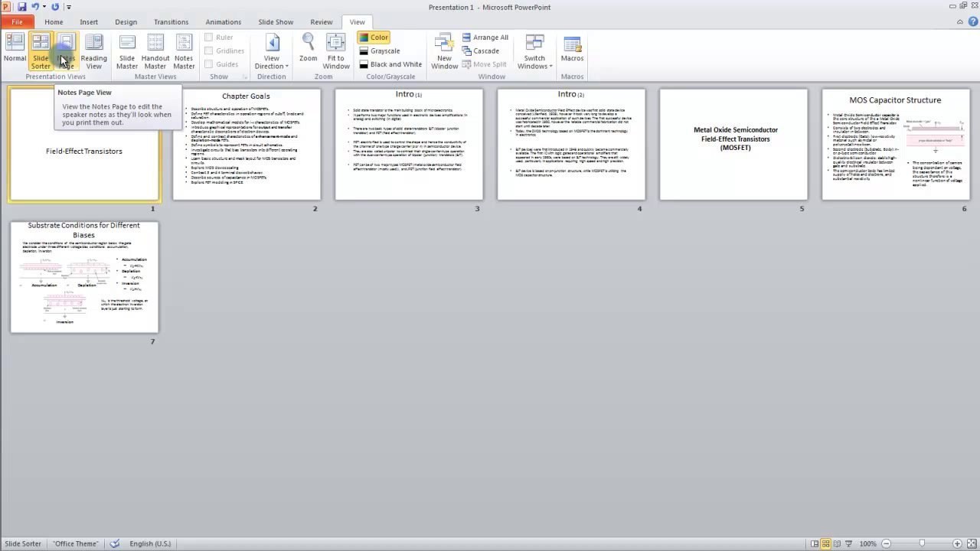Switch to Grayscale display mode

[x=380, y=51]
